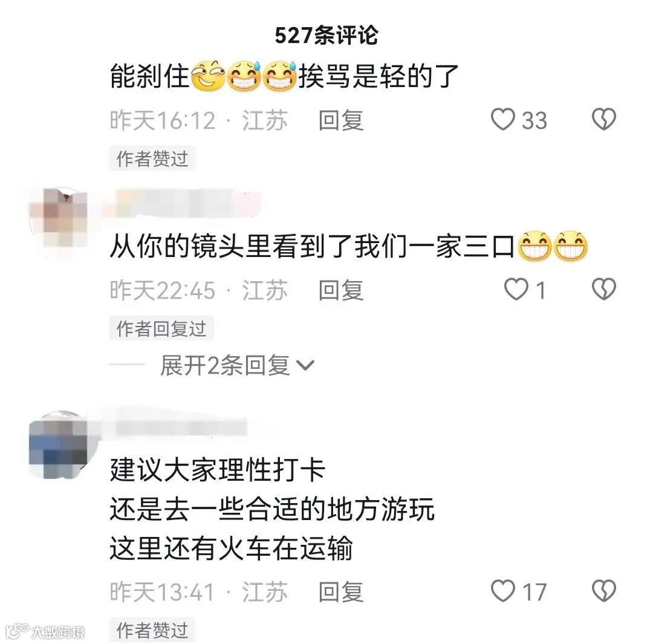Like the 一家三口 comment with 1 like
Image resolution: width=653 pixels, height=644 pixels.
point(516,289)
